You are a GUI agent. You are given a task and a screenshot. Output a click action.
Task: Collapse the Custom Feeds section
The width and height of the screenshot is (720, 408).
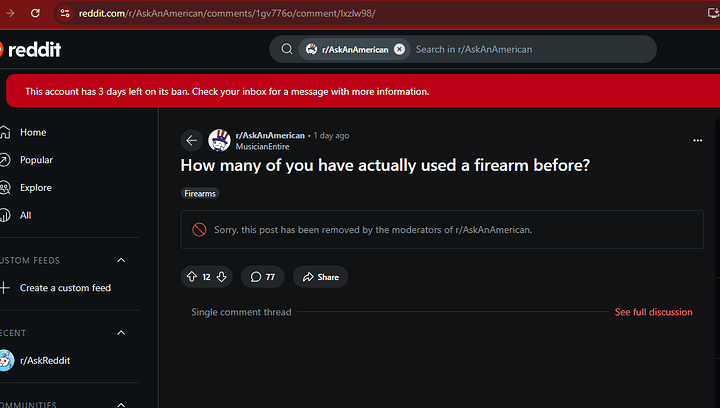pyautogui.click(x=121, y=260)
